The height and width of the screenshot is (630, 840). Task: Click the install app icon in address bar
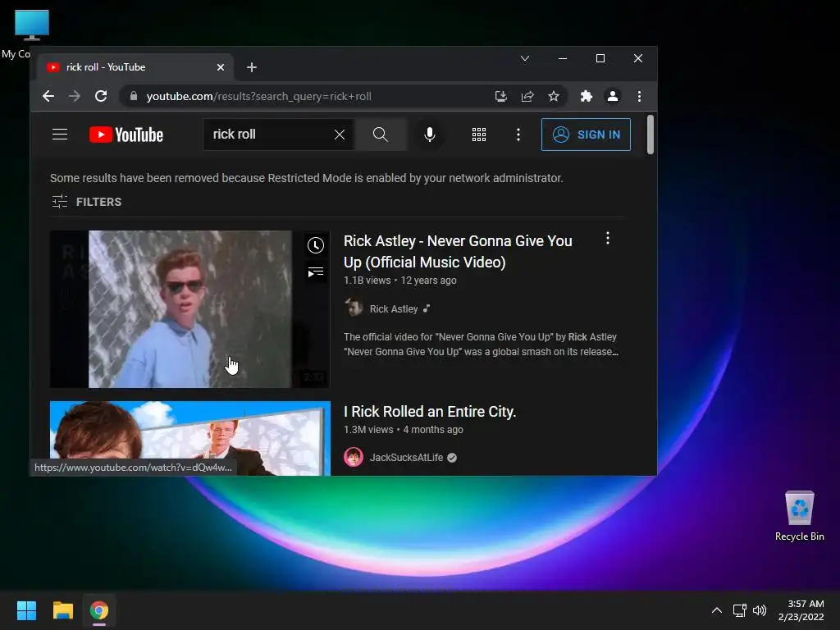(501, 97)
